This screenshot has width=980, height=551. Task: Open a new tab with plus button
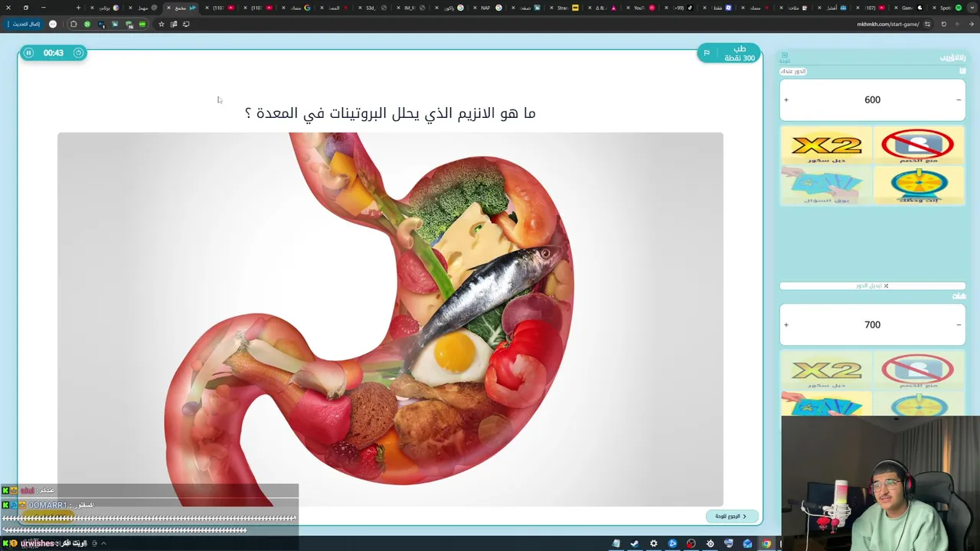pyautogui.click(x=78, y=8)
